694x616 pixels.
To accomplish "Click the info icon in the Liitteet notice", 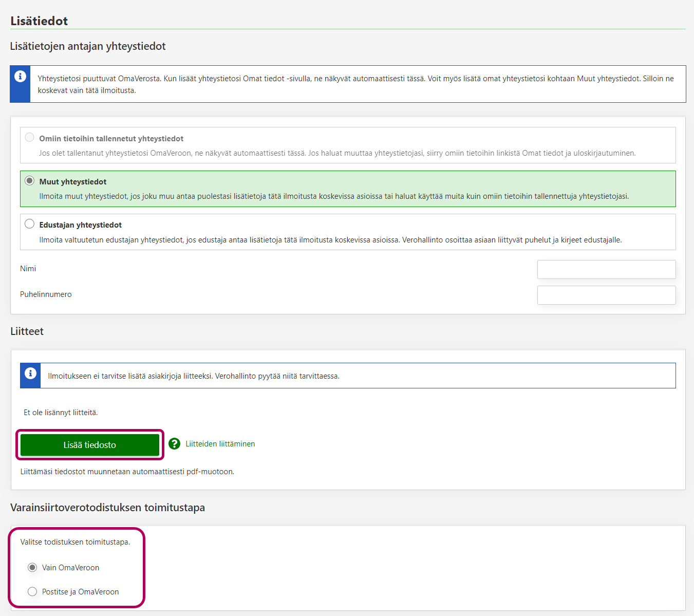I will [30, 373].
